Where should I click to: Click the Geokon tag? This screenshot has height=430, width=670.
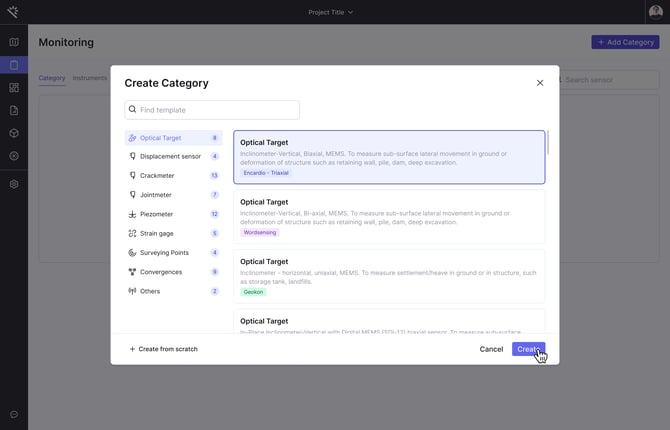point(253,292)
